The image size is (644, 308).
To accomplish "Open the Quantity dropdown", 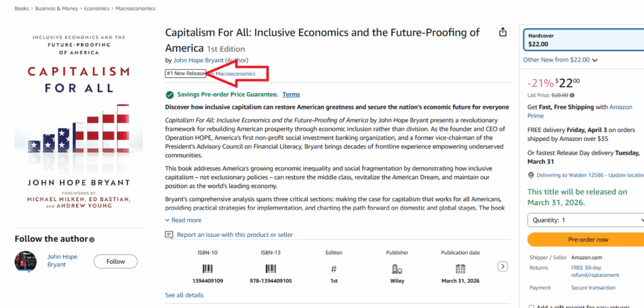I will (586, 220).
